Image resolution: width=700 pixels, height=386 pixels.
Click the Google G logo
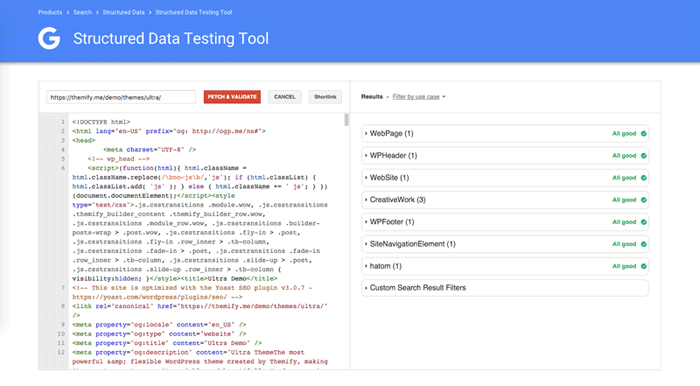[49, 38]
